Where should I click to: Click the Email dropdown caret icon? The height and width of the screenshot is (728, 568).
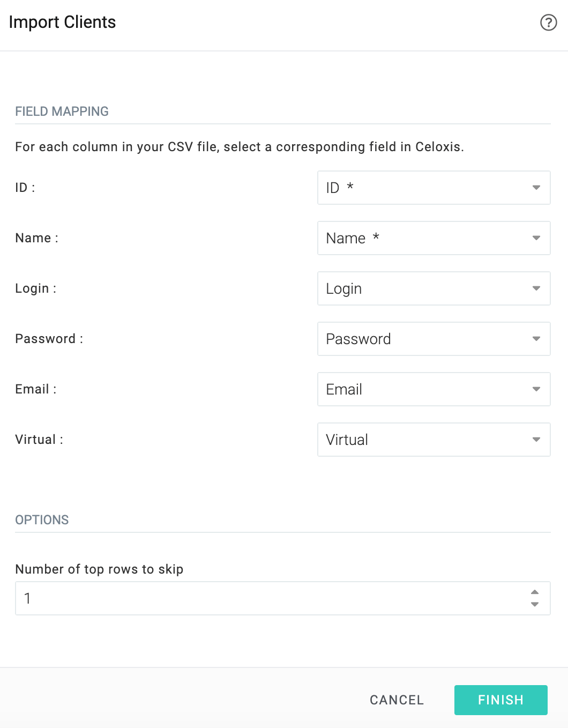(x=536, y=389)
